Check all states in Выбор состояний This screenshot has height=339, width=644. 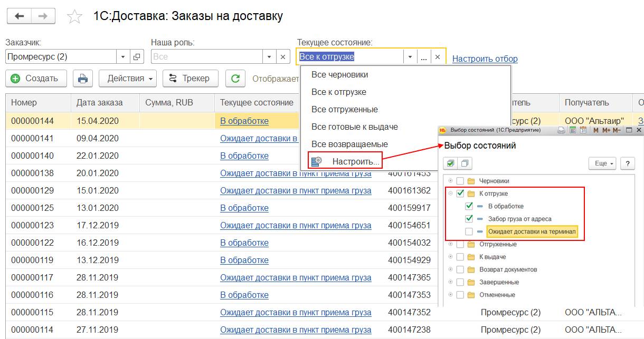pos(450,163)
